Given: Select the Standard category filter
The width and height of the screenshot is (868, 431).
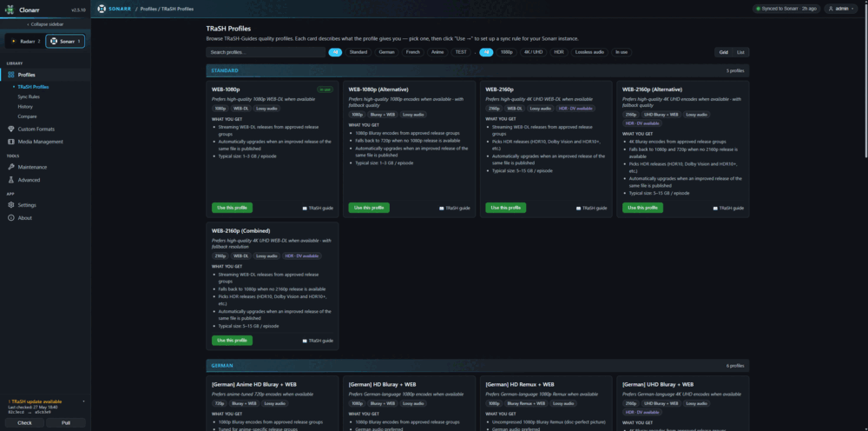Looking at the screenshot, I should click(358, 52).
